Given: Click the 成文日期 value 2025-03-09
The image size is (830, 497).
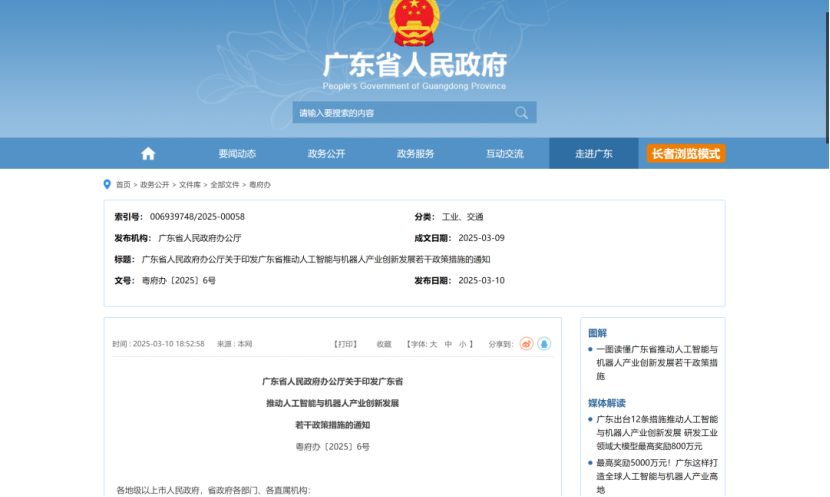Looking at the screenshot, I should click(481, 238).
